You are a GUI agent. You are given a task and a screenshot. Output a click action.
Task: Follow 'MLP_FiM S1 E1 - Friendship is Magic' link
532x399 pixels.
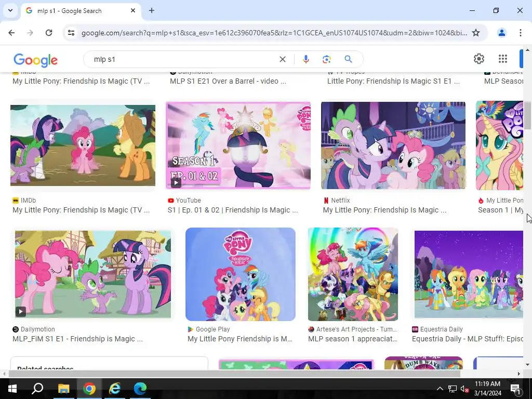point(78,339)
